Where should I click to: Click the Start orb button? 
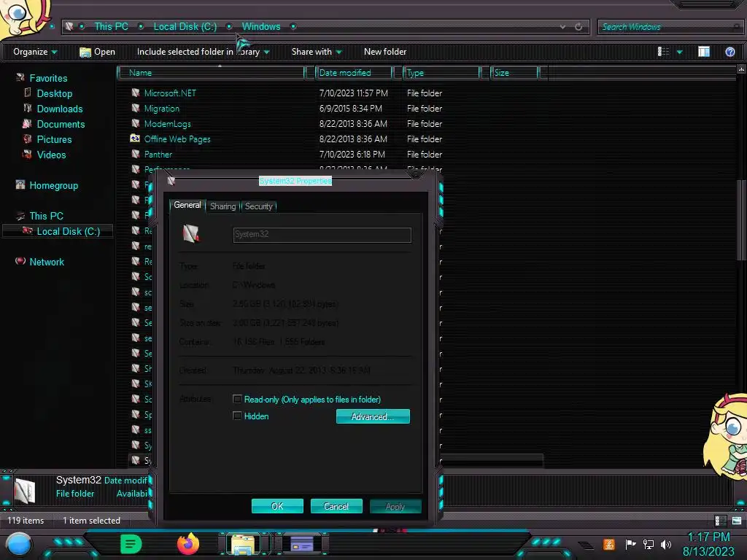pos(18,544)
